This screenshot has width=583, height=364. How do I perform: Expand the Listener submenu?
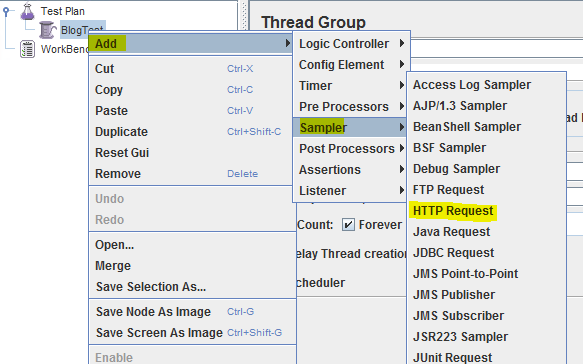(350, 191)
